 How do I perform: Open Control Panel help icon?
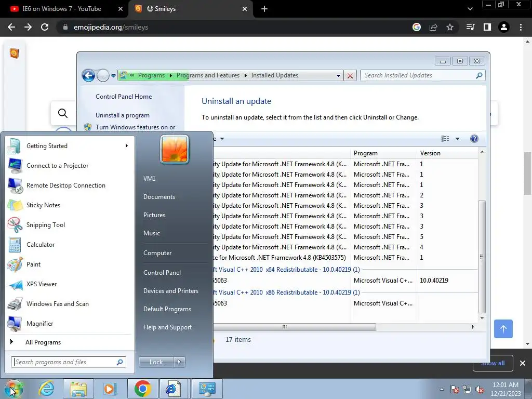[x=474, y=139]
